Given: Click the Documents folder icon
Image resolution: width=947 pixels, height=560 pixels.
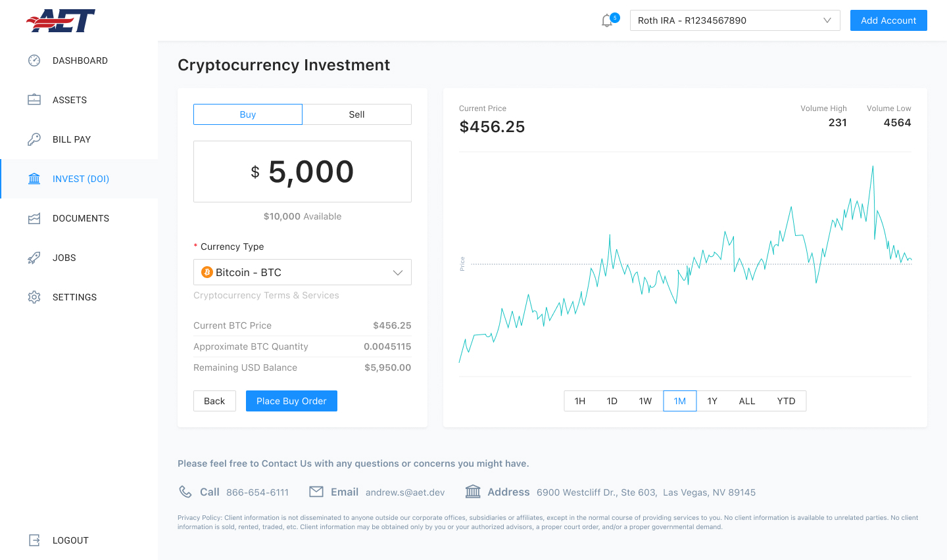Looking at the screenshot, I should click(x=34, y=218).
